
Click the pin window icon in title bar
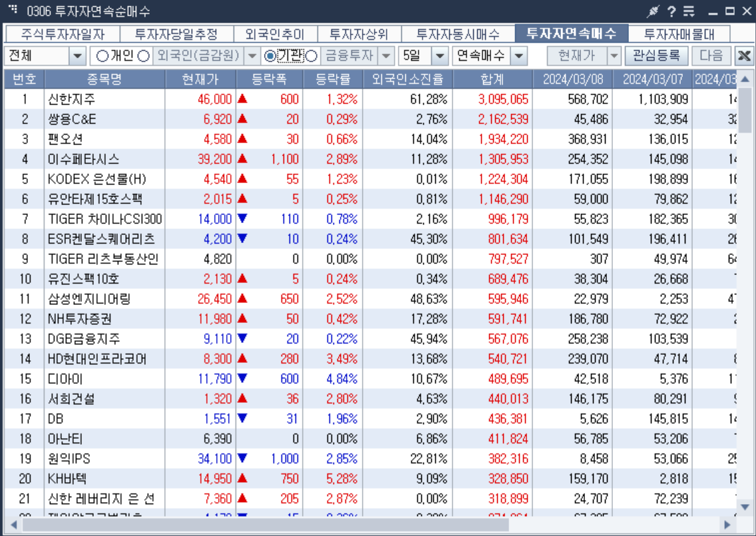click(x=653, y=11)
